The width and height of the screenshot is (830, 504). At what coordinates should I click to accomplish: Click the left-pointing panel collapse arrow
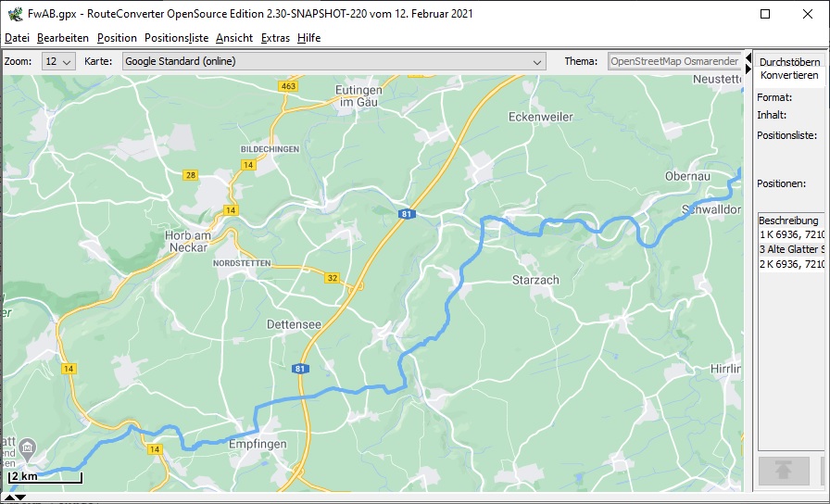click(748, 58)
